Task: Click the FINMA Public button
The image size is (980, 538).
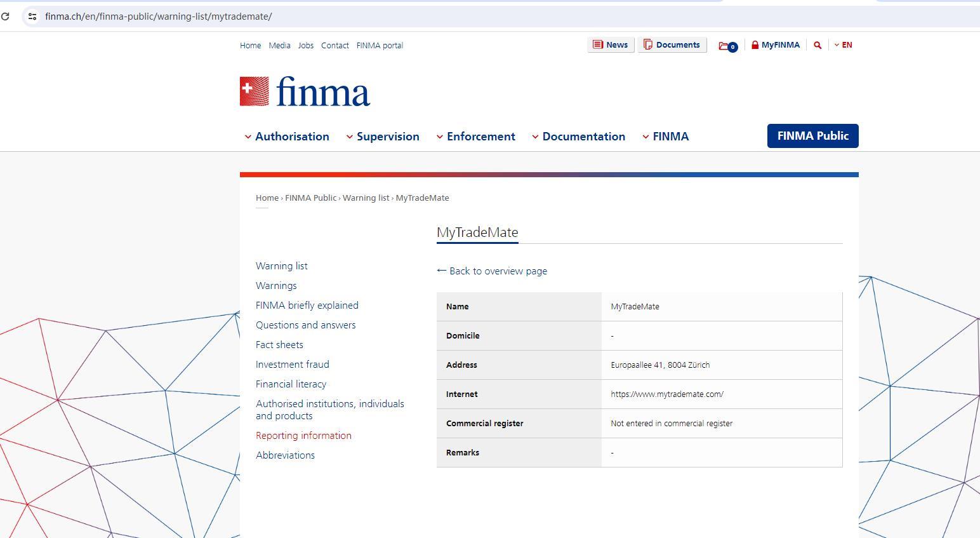Action: (812, 136)
